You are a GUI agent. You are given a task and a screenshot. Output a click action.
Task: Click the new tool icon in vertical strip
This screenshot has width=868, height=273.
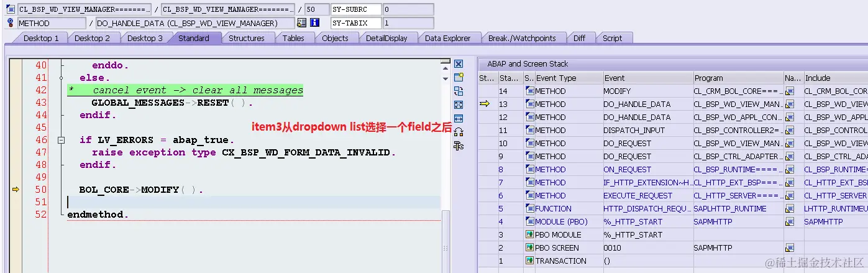point(459,78)
